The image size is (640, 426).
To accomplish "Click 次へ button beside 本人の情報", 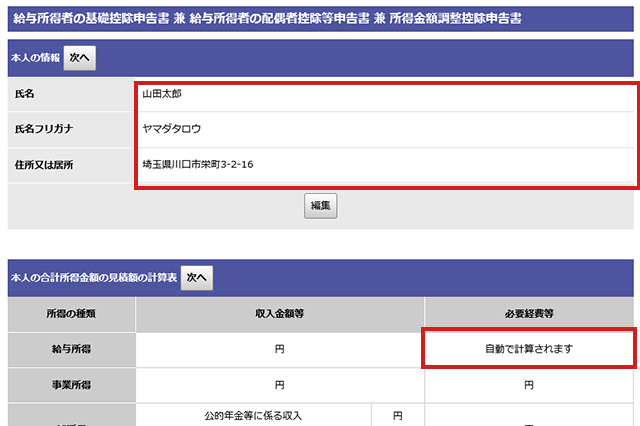I will tap(80, 58).
